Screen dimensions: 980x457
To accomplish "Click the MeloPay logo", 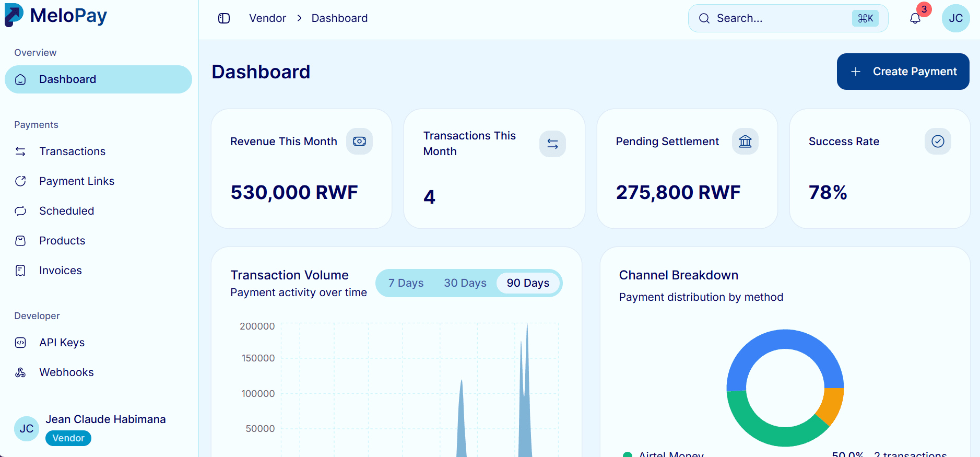I will (x=56, y=15).
